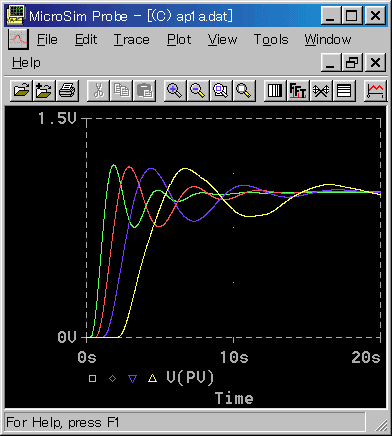The width and height of the screenshot is (392, 436).
Task: Click the V(PV) trace name label
Action: tap(190, 378)
